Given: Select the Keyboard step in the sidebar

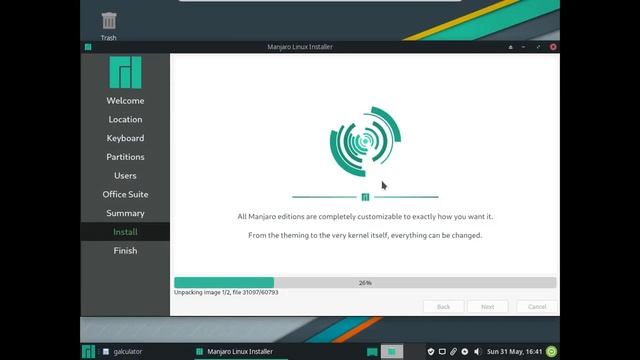Looking at the screenshot, I should pos(125,138).
